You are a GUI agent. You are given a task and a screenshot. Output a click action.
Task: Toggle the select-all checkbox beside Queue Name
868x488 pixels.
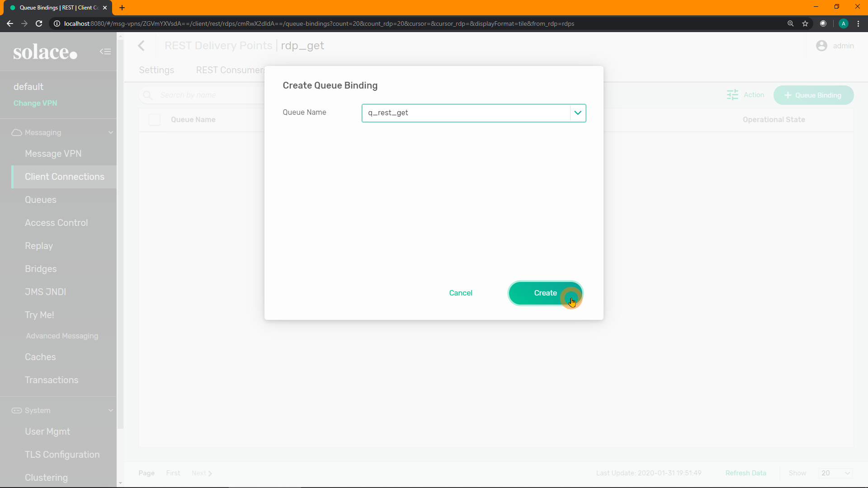pos(155,120)
